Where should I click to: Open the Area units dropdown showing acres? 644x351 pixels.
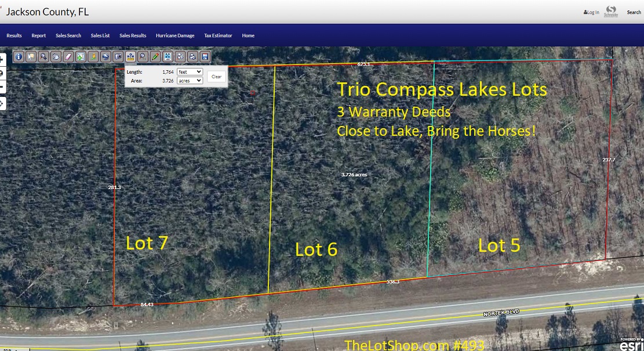point(190,81)
